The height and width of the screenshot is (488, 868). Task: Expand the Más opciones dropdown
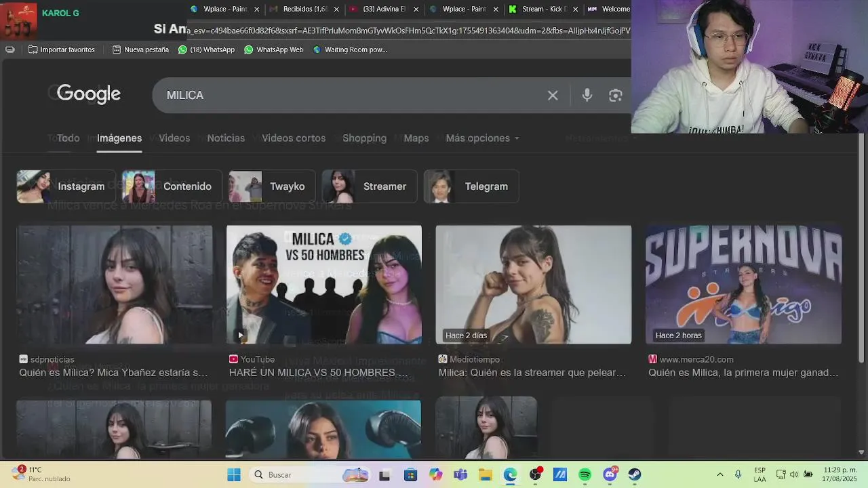482,138
